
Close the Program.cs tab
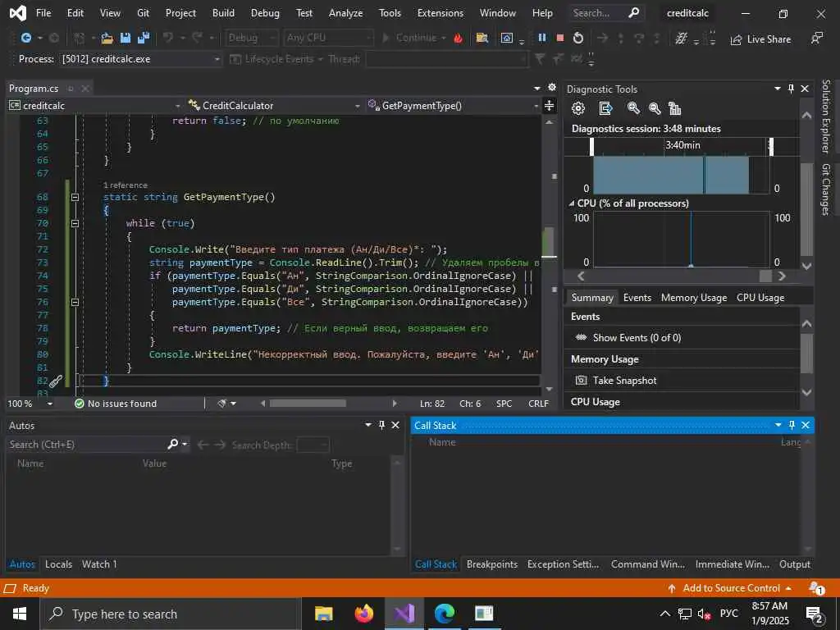pos(85,89)
